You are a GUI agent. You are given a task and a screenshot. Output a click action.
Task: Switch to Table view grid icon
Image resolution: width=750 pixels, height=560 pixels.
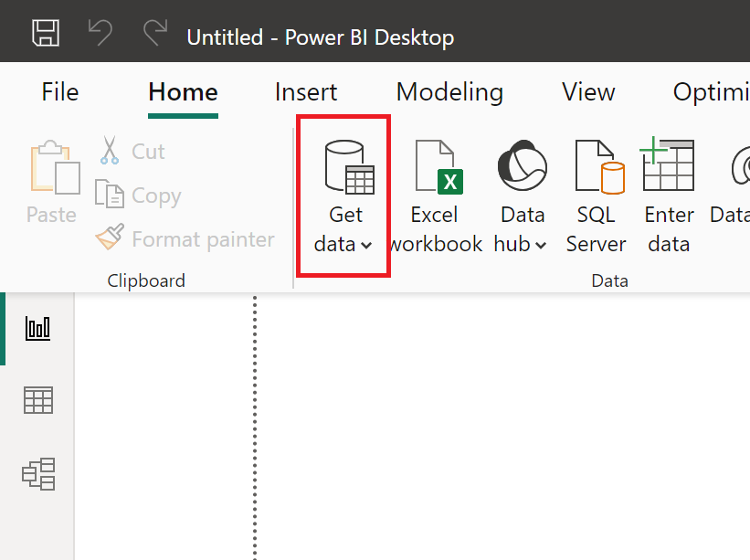coord(38,400)
